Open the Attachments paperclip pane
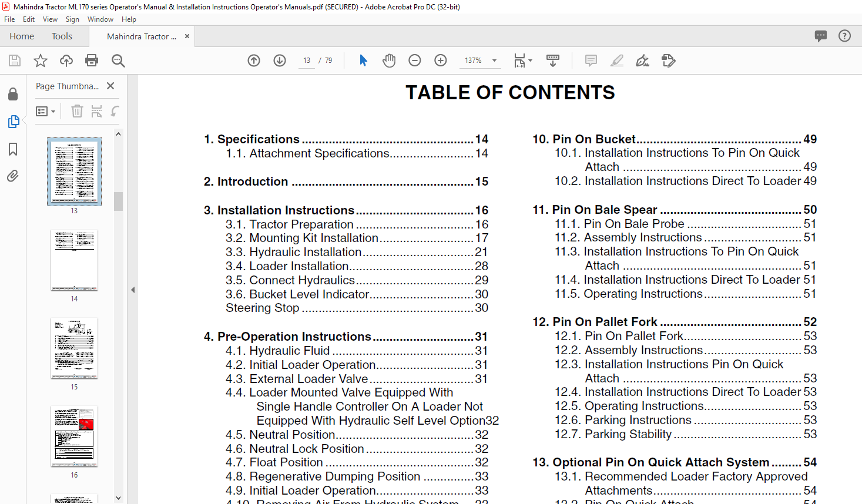The image size is (862, 504). coord(13,176)
